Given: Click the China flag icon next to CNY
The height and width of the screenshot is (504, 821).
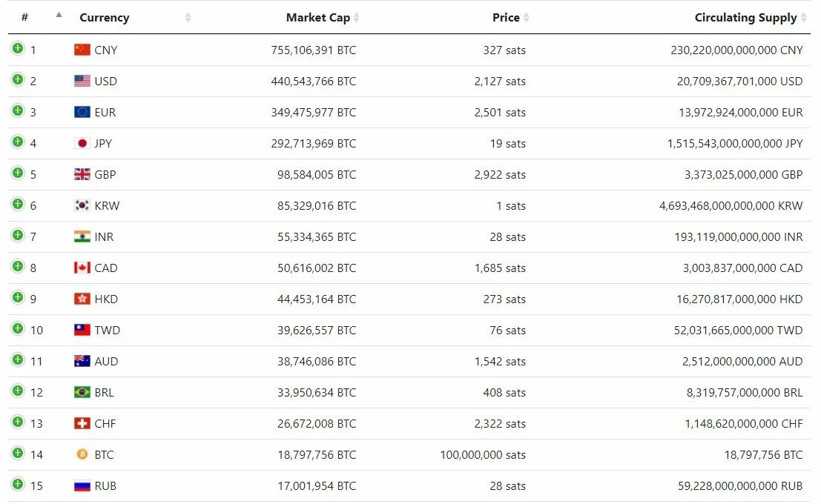Looking at the screenshot, I should pos(82,50).
